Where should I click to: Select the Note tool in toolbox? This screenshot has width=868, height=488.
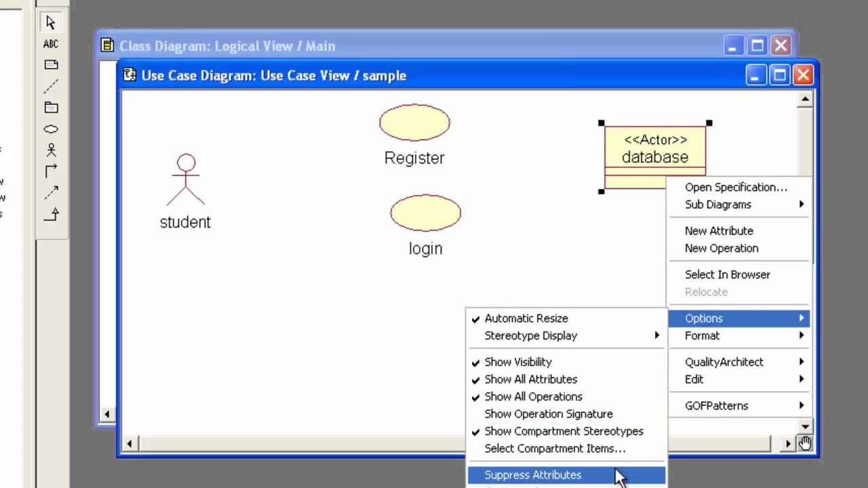pos(51,65)
